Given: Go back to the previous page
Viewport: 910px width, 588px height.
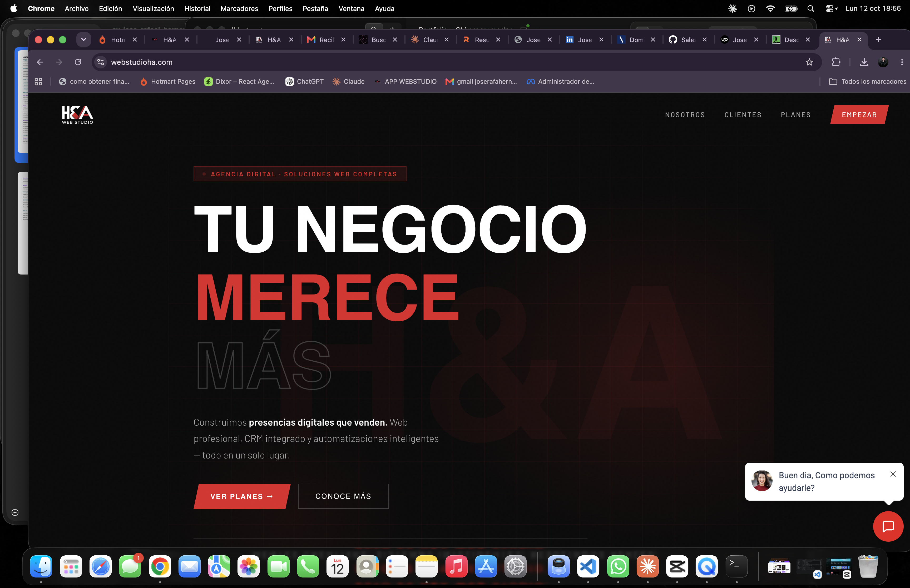Looking at the screenshot, I should 40,62.
